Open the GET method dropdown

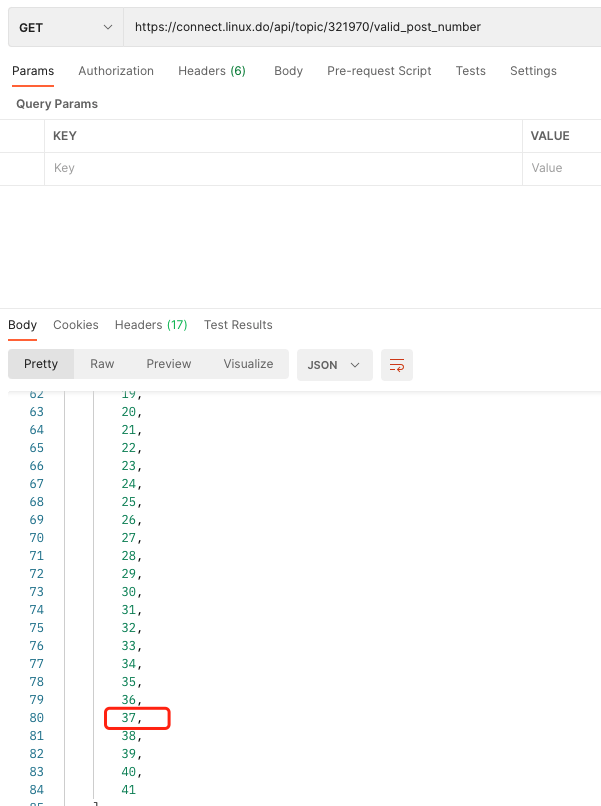click(x=66, y=27)
